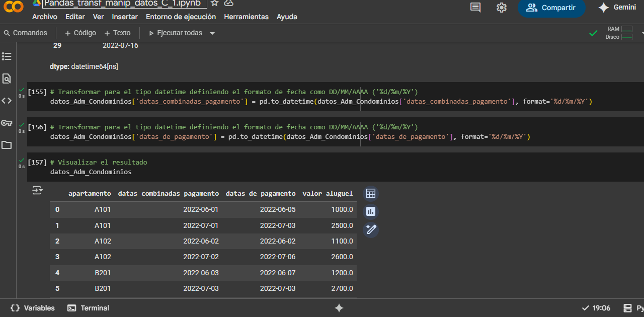Image resolution: width=644 pixels, height=317 pixels.
Task: Click the notebook title field
Action: pyautogui.click(x=124, y=3)
